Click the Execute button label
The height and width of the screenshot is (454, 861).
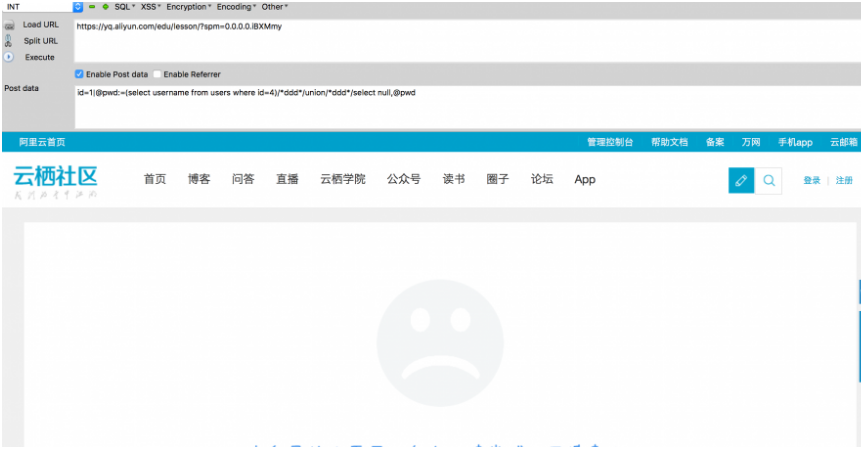point(40,57)
